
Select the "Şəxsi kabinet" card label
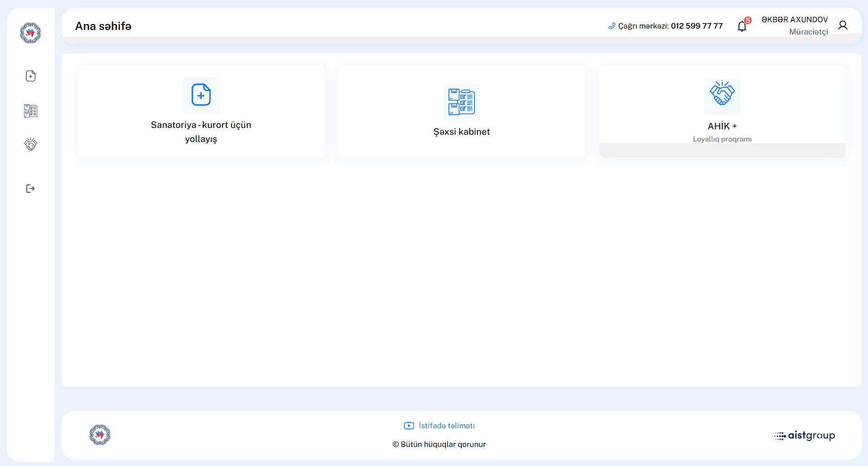click(x=461, y=132)
